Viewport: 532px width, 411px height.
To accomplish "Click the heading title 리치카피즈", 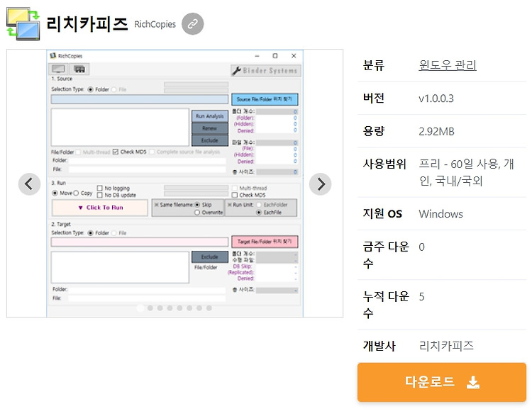I will tap(87, 24).
